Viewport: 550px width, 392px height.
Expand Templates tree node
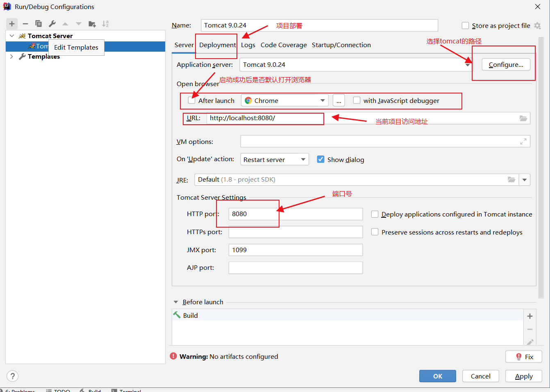tap(11, 56)
